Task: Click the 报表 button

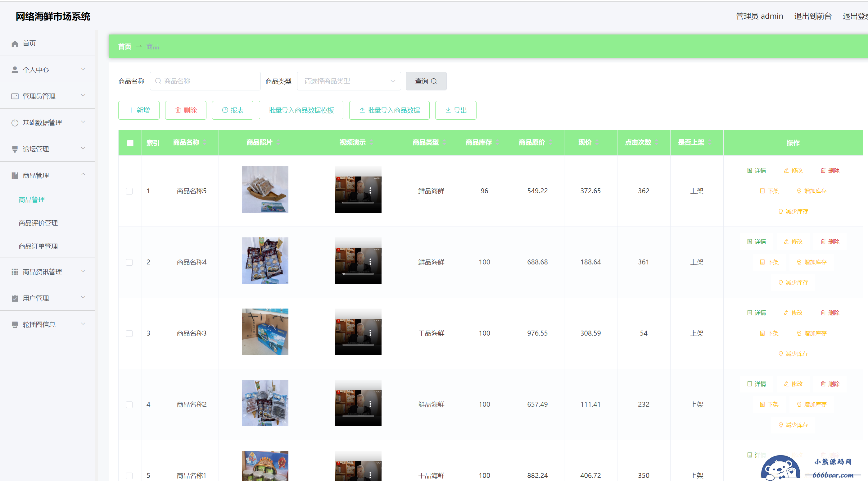Action: 233,110
